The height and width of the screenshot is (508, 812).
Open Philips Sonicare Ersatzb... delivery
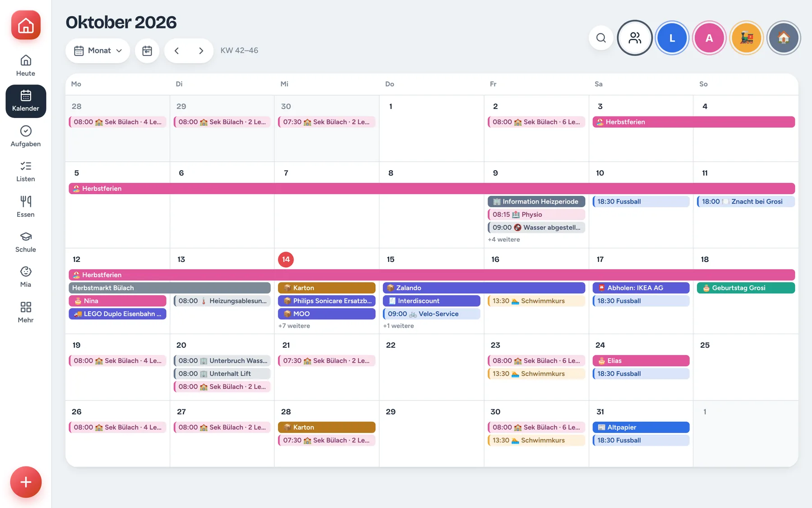click(x=327, y=301)
